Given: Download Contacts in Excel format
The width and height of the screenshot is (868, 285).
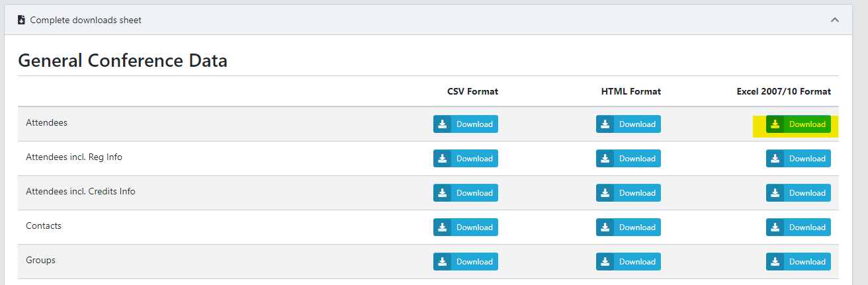Looking at the screenshot, I should coord(799,227).
